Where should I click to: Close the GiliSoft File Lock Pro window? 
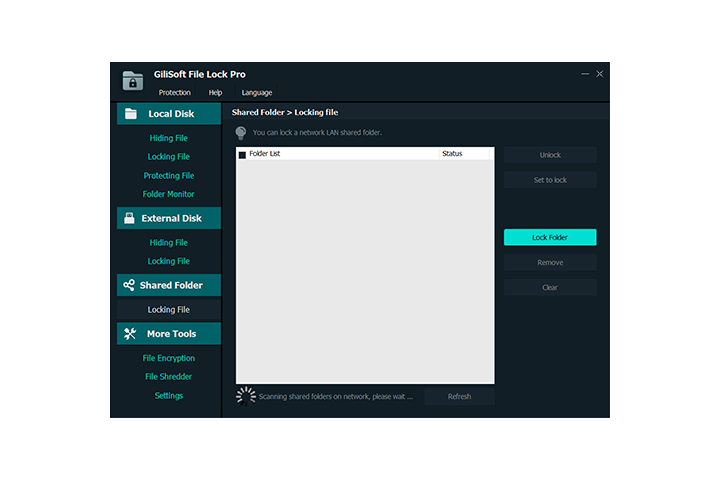(x=600, y=74)
